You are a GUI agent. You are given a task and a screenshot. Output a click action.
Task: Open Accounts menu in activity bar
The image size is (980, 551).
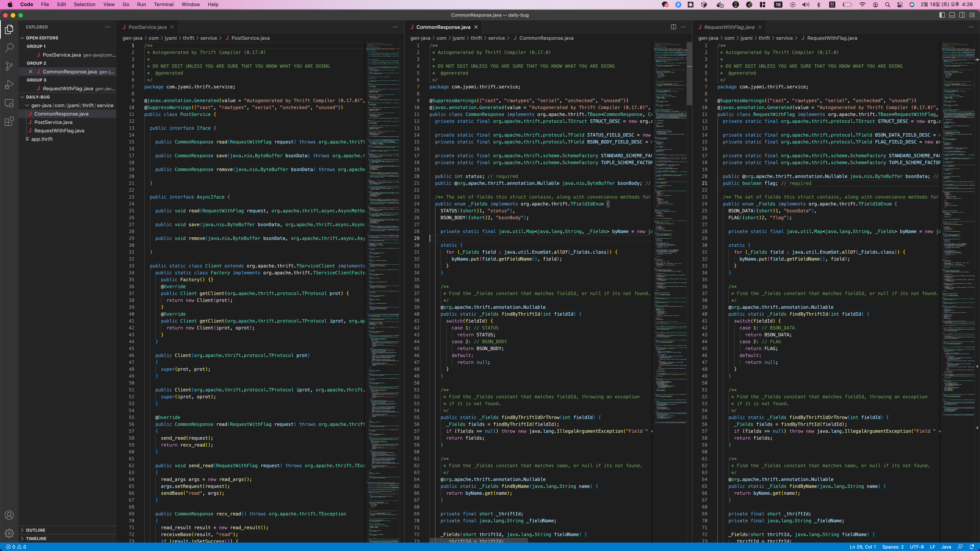tap(9, 515)
